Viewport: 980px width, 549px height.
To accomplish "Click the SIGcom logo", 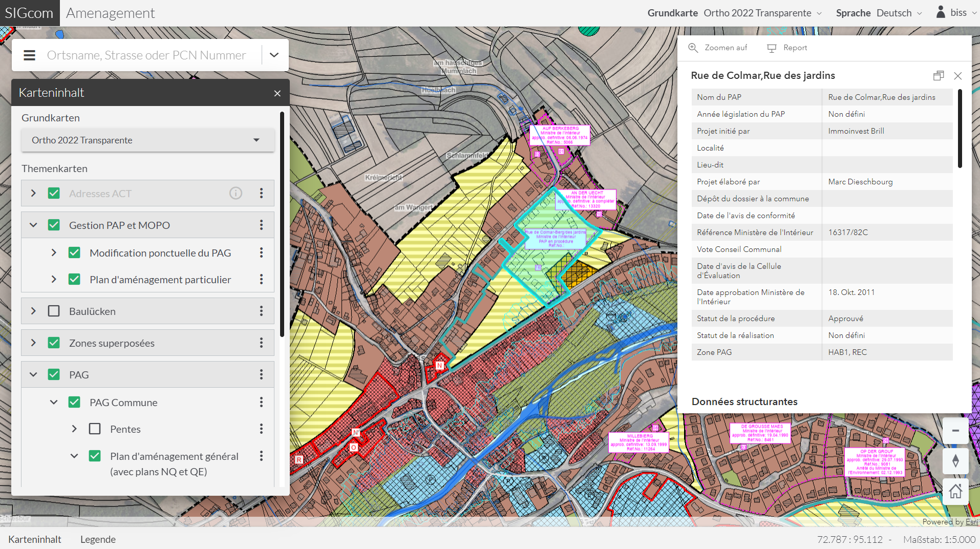I will click(29, 13).
